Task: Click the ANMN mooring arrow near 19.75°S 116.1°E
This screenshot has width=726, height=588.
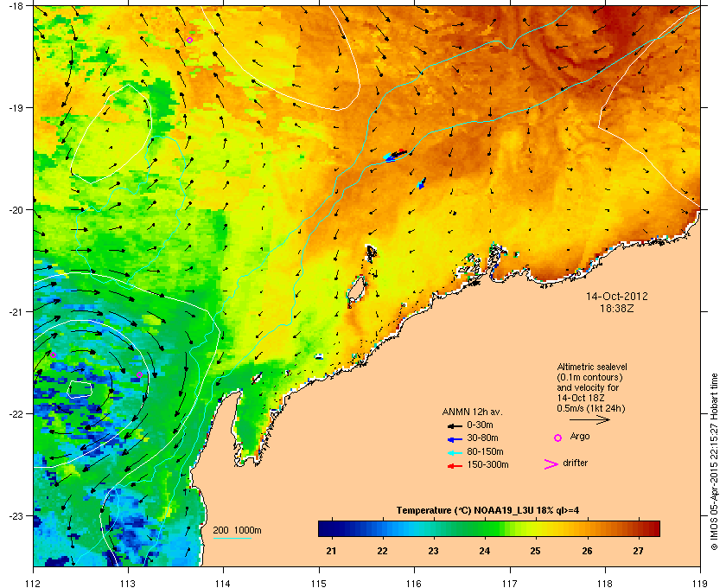Action: pos(422,183)
